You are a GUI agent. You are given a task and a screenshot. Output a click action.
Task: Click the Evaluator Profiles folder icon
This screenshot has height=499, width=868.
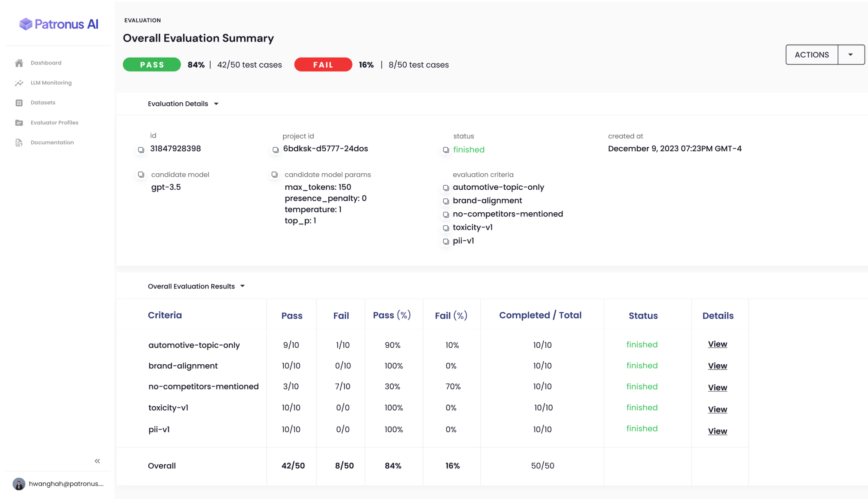(19, 123)
